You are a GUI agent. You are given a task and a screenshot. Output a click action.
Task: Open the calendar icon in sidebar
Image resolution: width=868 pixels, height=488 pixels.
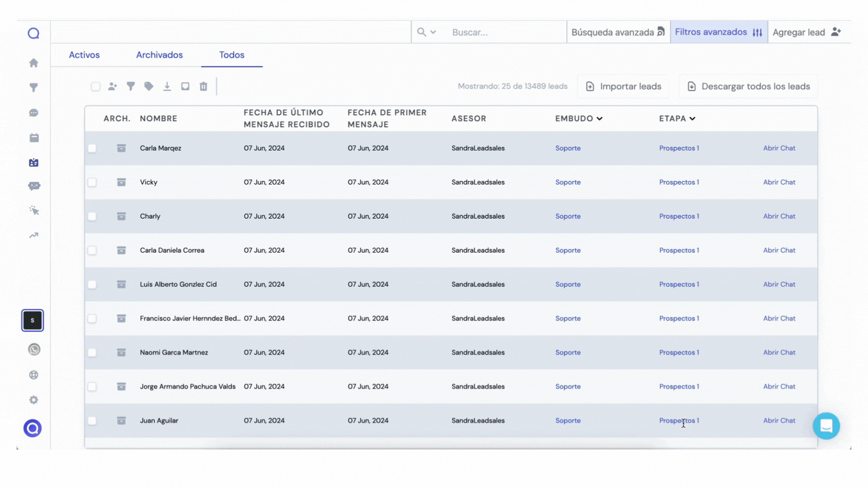(34, 138)
